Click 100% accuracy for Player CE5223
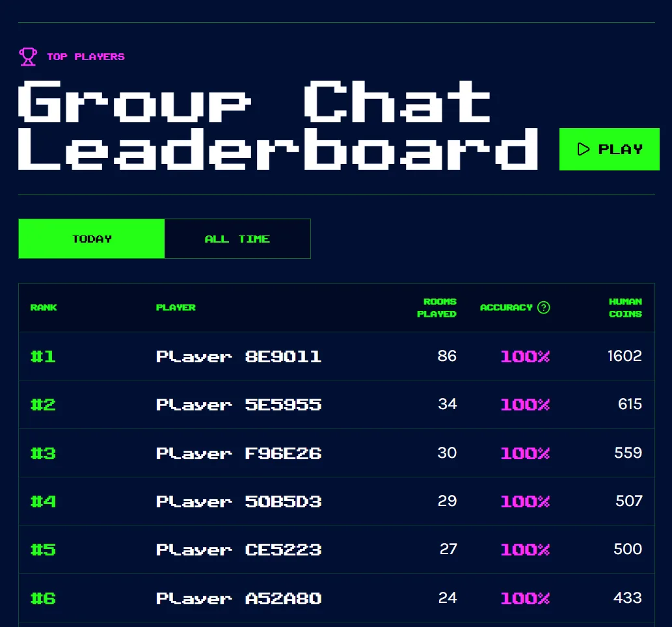This screenshot has height=627, width=672. tap(526, 550)
